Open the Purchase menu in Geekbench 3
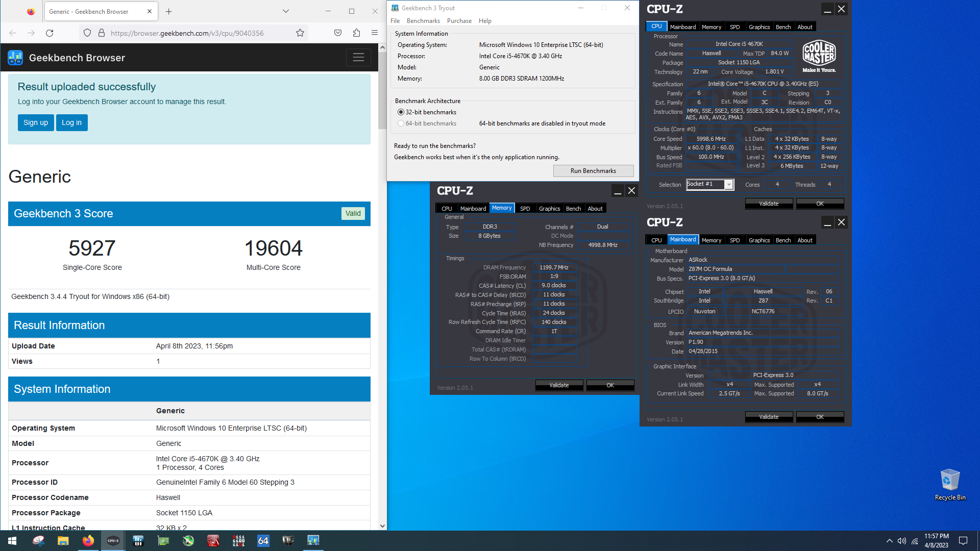Viewport: 980px width, 551px height. (459, 21)
